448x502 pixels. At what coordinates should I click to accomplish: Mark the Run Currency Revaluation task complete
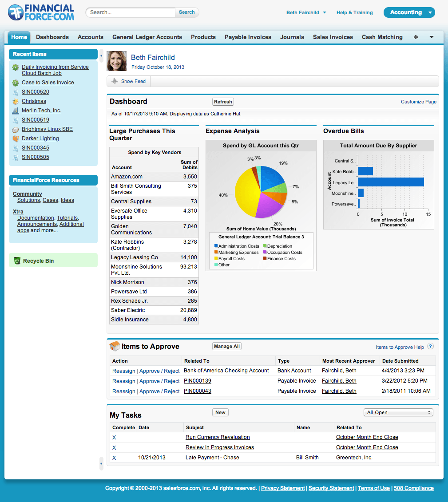click(114, 437)
